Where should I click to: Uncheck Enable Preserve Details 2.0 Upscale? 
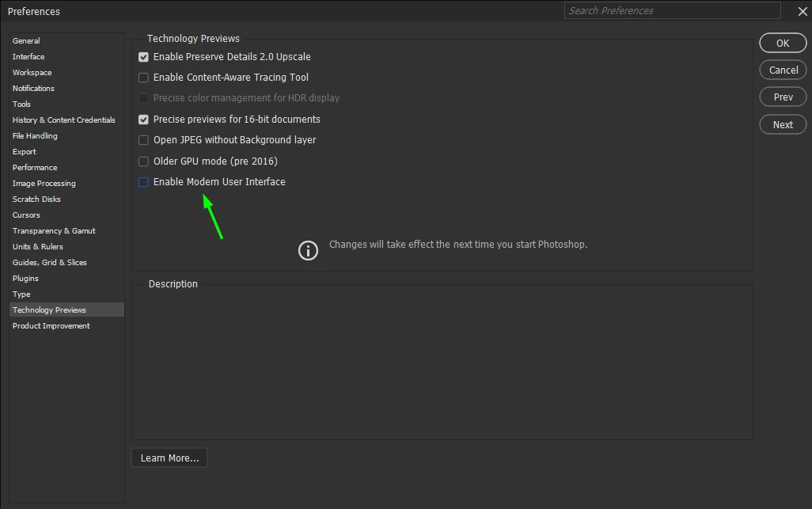pyautogui.click(x=143, y=57)
